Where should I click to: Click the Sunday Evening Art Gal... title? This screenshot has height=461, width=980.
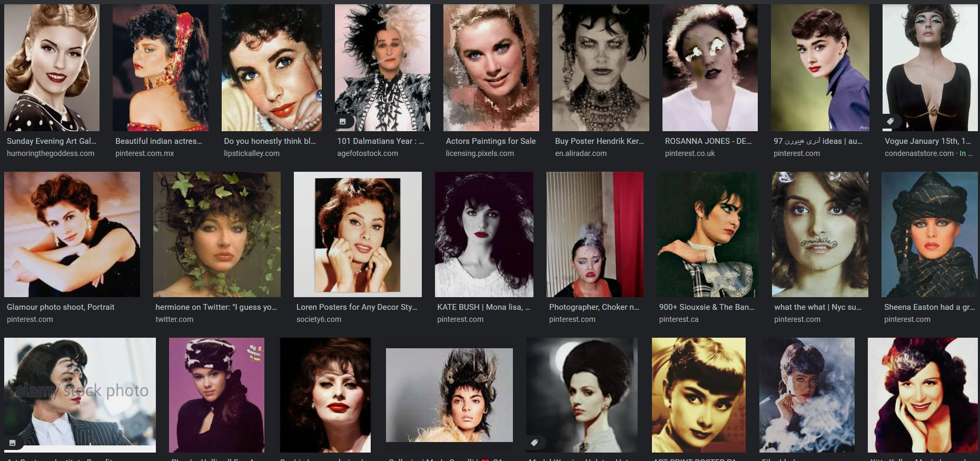pyautogui.click(x=52, y=141)
